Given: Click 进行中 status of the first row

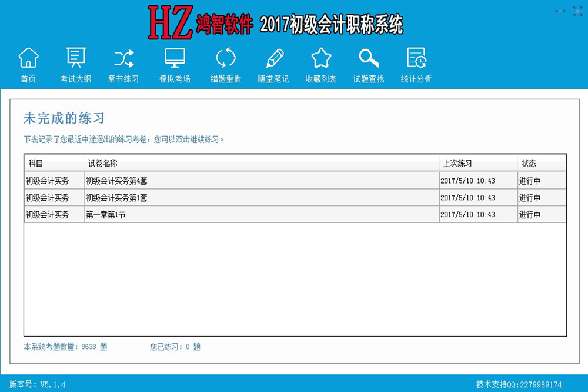Looking at the screenshot, I should [529, 181].
